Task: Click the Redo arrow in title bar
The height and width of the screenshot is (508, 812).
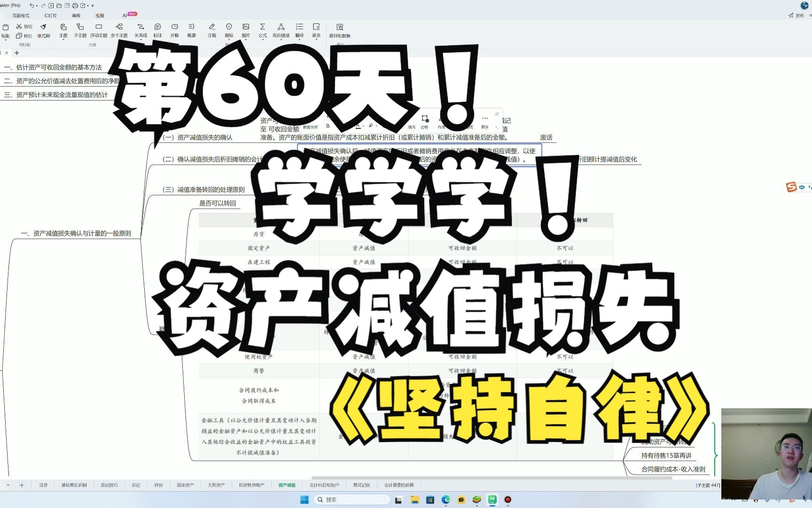Action: (43, 6)
